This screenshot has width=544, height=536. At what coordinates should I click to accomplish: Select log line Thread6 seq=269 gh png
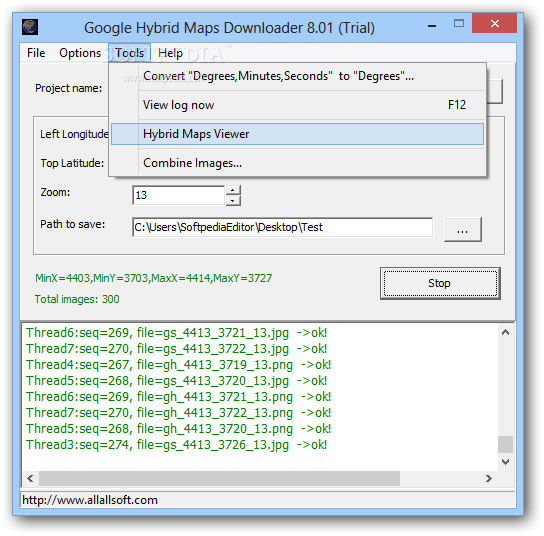[x=179, y=397]
